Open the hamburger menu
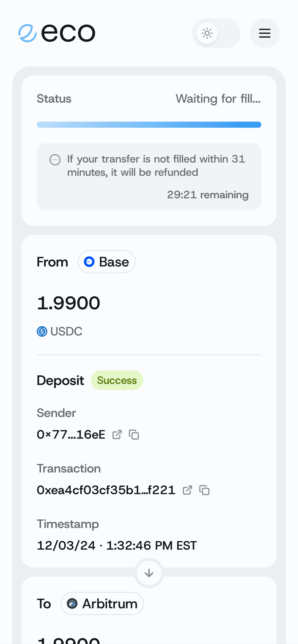Screen dimensions: 298x644 coord(264,33)
